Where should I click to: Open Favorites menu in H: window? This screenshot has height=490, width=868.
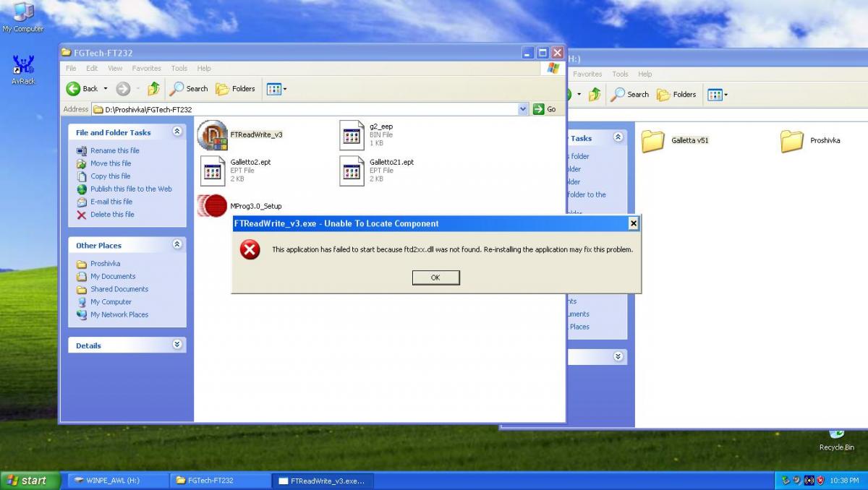pyautogui.click(x=587, y=74)
